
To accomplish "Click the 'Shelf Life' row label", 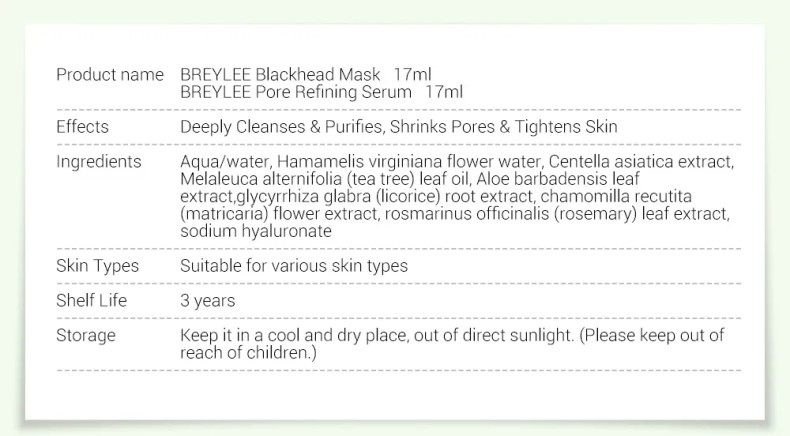I will pyautogui.click(x=91, y=300).
